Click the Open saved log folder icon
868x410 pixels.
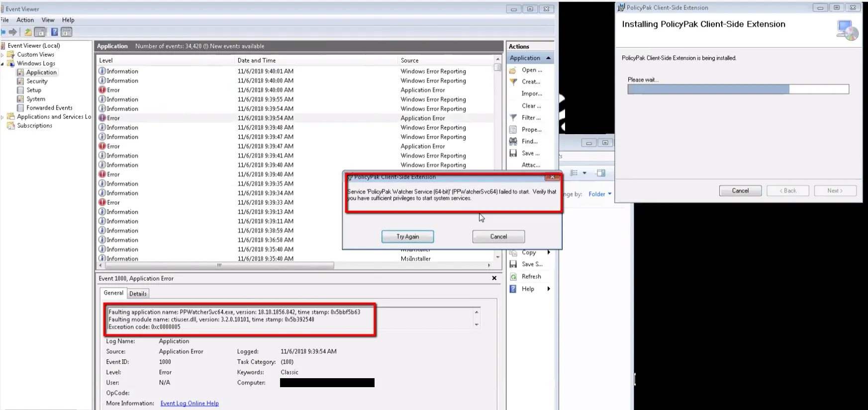click(x=513, y=70)
